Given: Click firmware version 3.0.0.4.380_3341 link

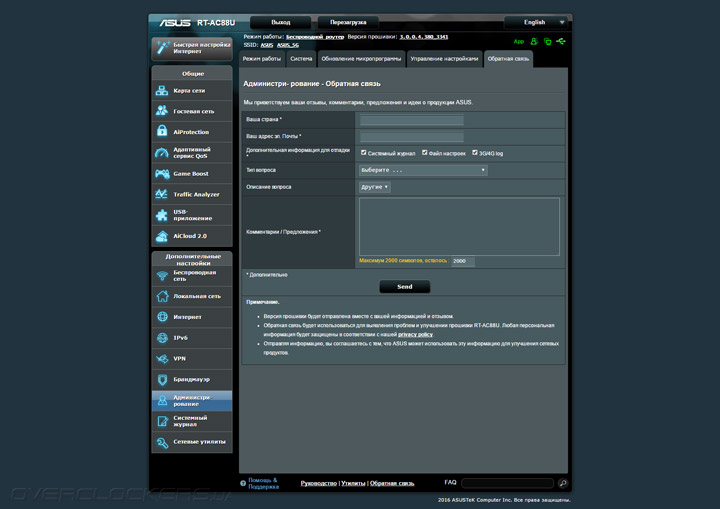Looking at the screenshot, I should pyautogui.click(x=423, y=37).
